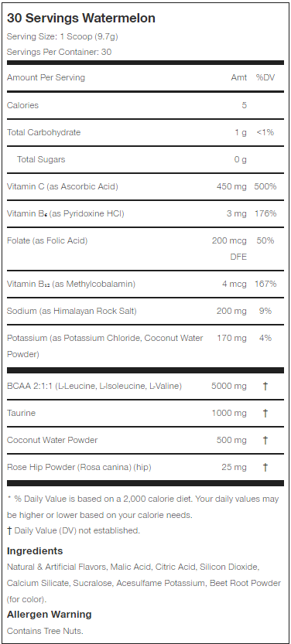Click the '30 Servings Watermelon' heading
The width and height of the screenshot is (291, 644).
pyautogui.click(x=81, y=19)
